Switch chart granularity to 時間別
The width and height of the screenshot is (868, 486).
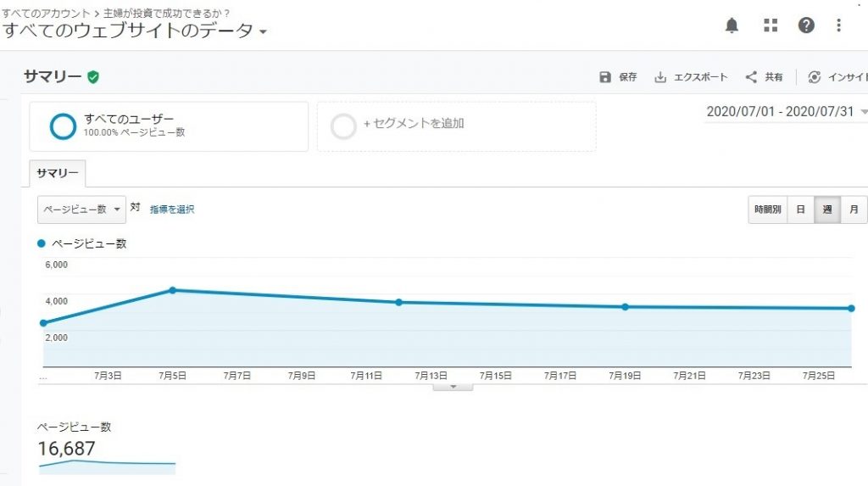[x=767, y=209]
